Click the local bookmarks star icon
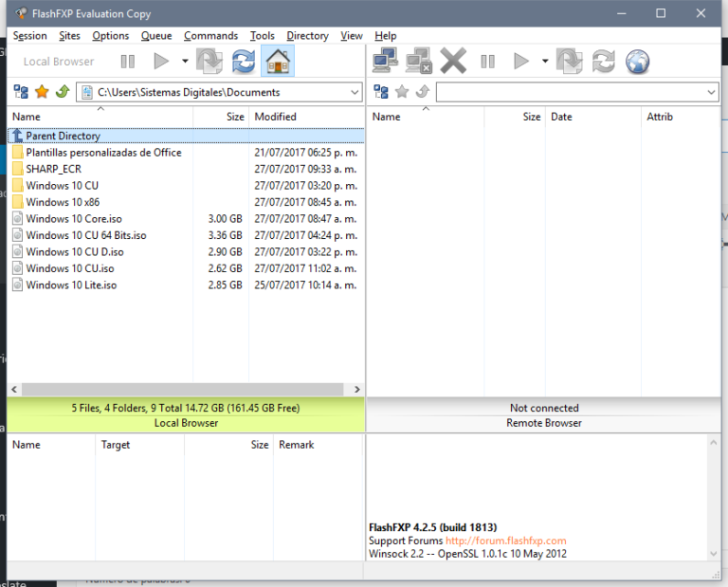The height and width of the screenshot is (587, 728). click(42, 92)
